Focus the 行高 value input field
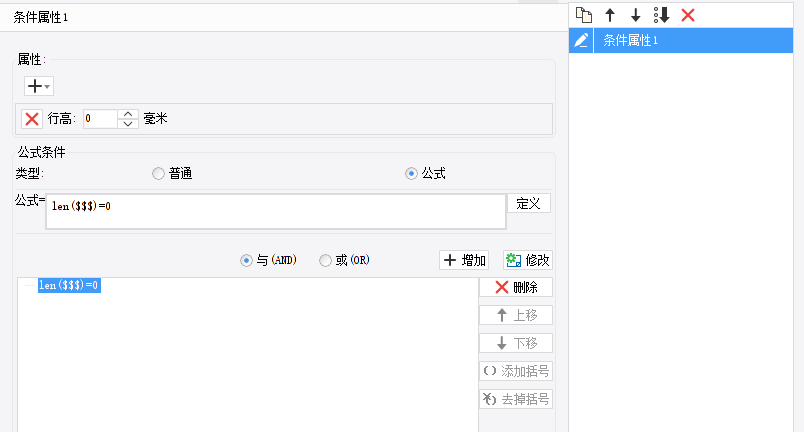 100,119
